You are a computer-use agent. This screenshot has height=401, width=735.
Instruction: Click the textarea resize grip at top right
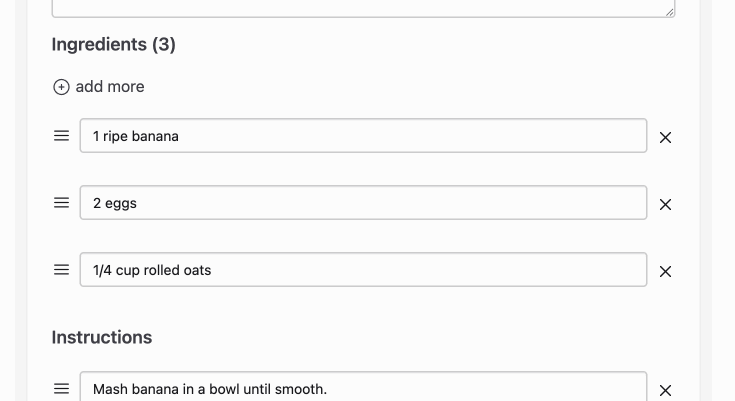[669, 12]
